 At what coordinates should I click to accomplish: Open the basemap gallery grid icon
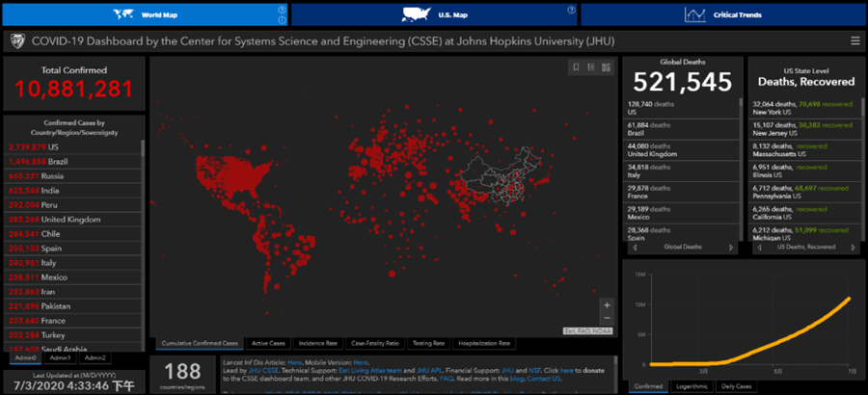[x=606, y=67]
